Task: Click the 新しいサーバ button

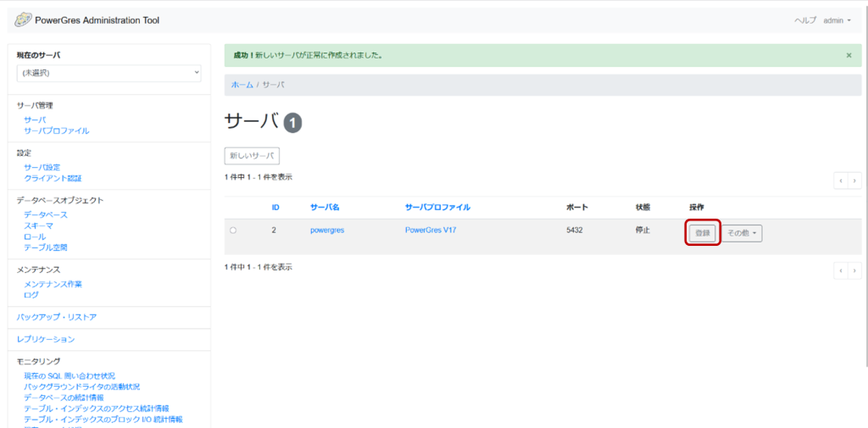Action: tap(252, 156)
